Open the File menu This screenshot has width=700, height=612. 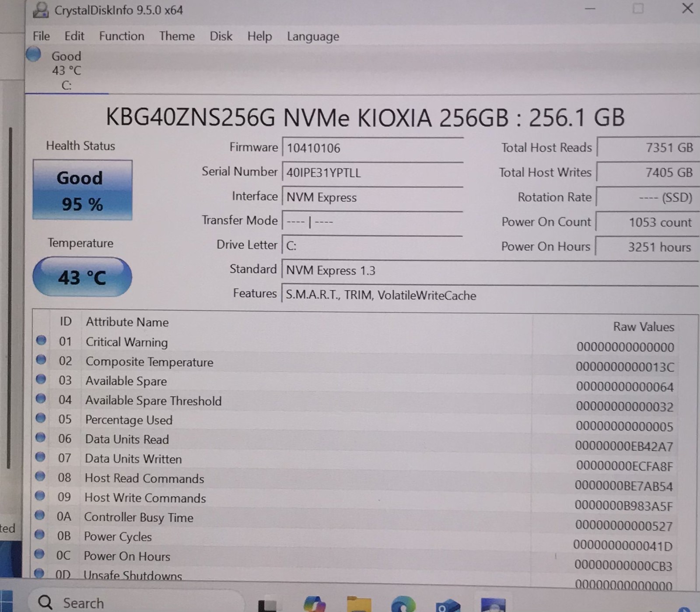click(x=41, y=36)
